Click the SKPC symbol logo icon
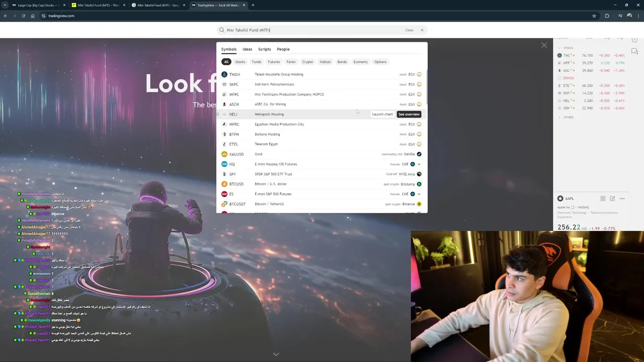Viewport: 644px width, 362px height. tap(224, 84)
